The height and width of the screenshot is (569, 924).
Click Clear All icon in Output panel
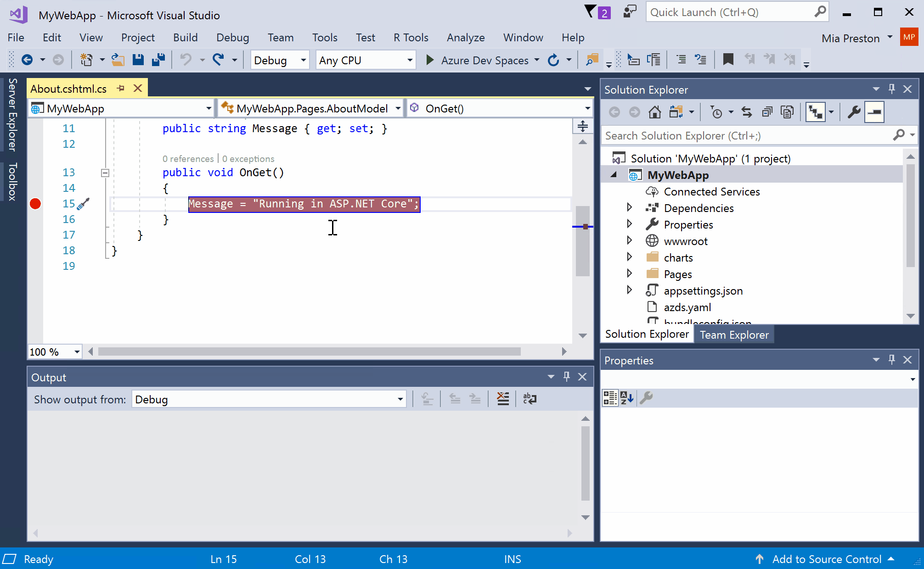tap(503, 399)
